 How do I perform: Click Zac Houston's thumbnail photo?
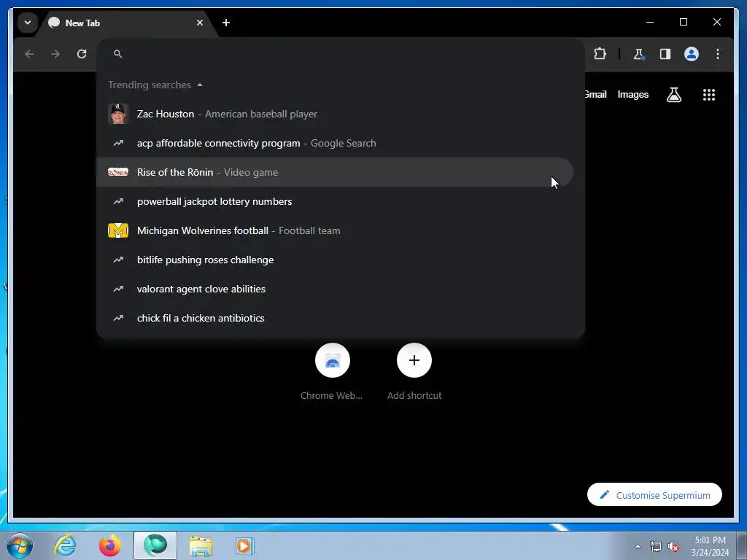coord(118,114)
